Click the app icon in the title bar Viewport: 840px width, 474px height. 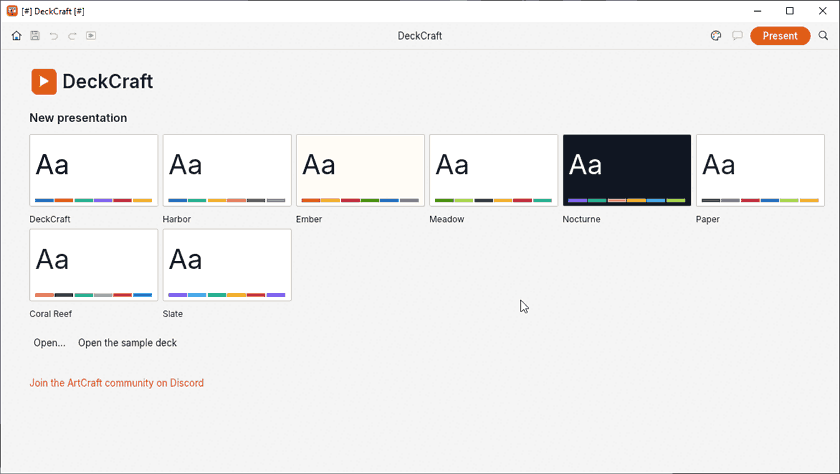(12, 11)
